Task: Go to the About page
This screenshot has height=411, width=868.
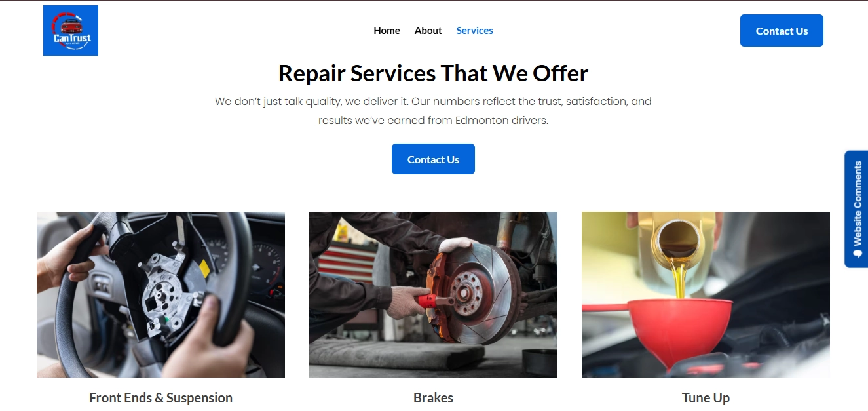Action: (x=428, y=31)
